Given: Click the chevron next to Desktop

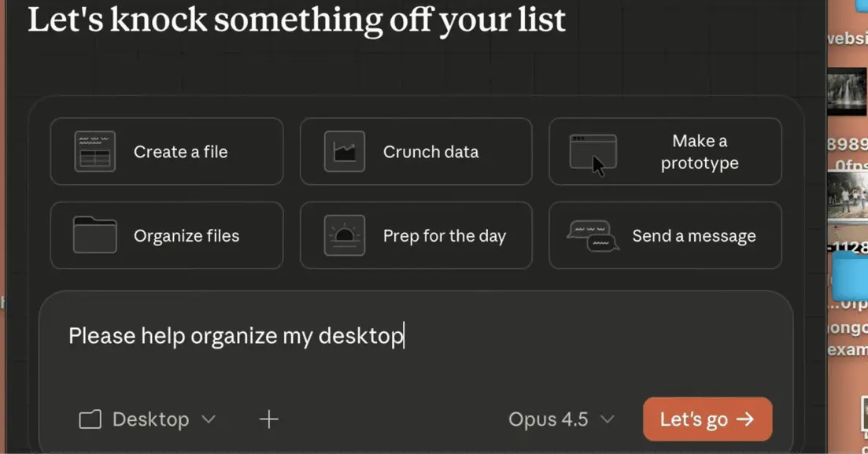Looking at the screenshot, I should click(209, 419).
